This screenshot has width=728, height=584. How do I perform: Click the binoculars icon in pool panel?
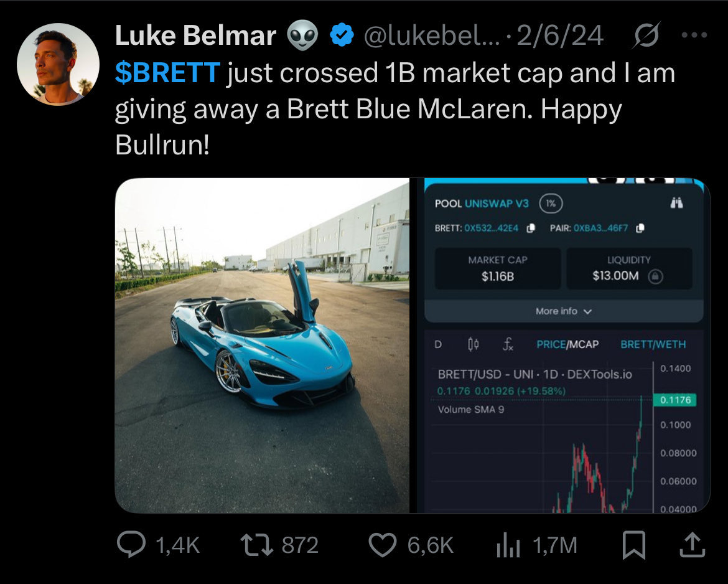pyautogui.click(x=678, y=203)
